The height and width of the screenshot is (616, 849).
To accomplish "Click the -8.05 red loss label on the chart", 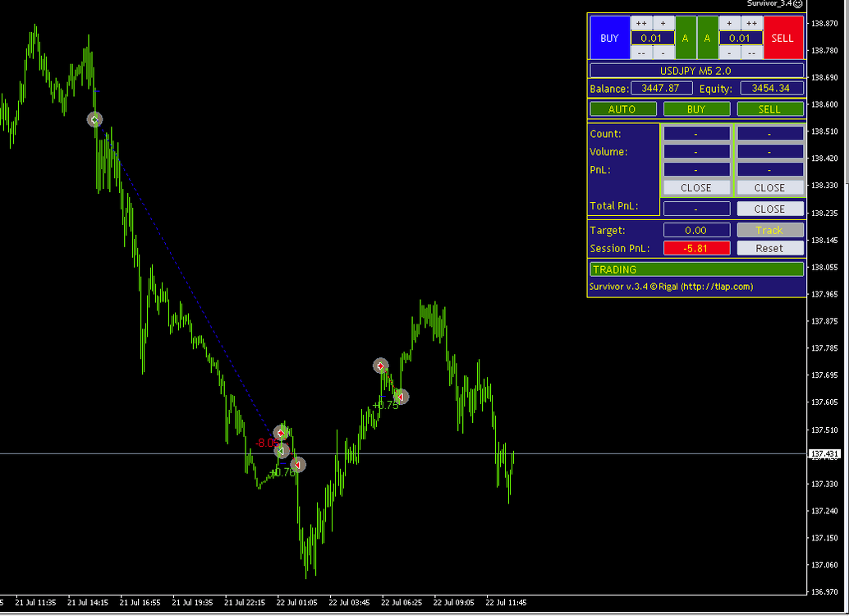I will (268, 443).
